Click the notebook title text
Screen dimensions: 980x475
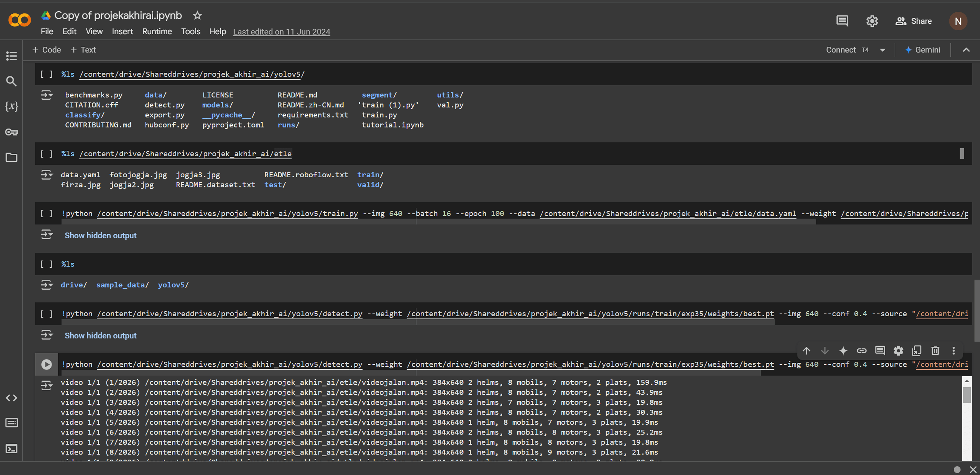tap(118, 15)
